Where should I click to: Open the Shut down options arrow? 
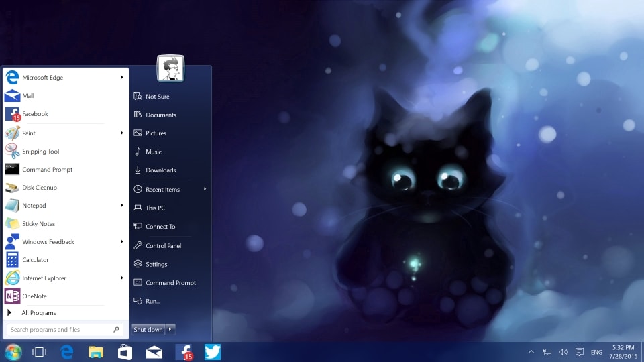coord(171,329)
